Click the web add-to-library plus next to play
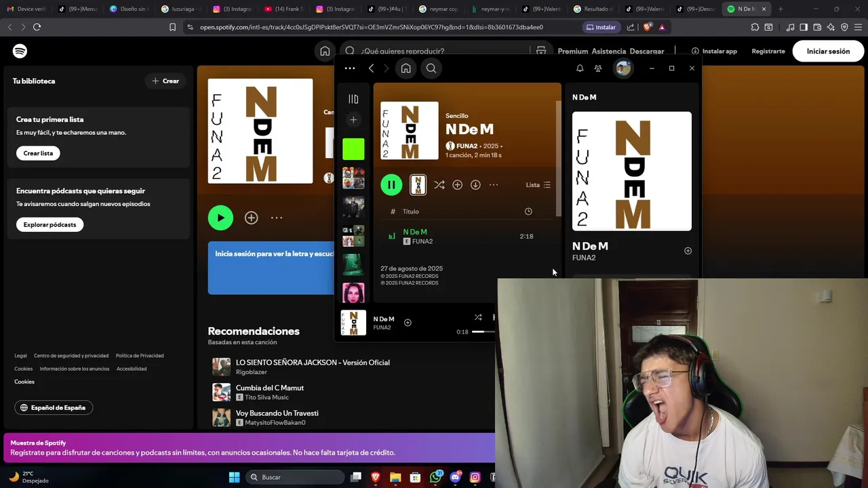The width and height of the screenshot is (868, 488). tap(252, 218)
